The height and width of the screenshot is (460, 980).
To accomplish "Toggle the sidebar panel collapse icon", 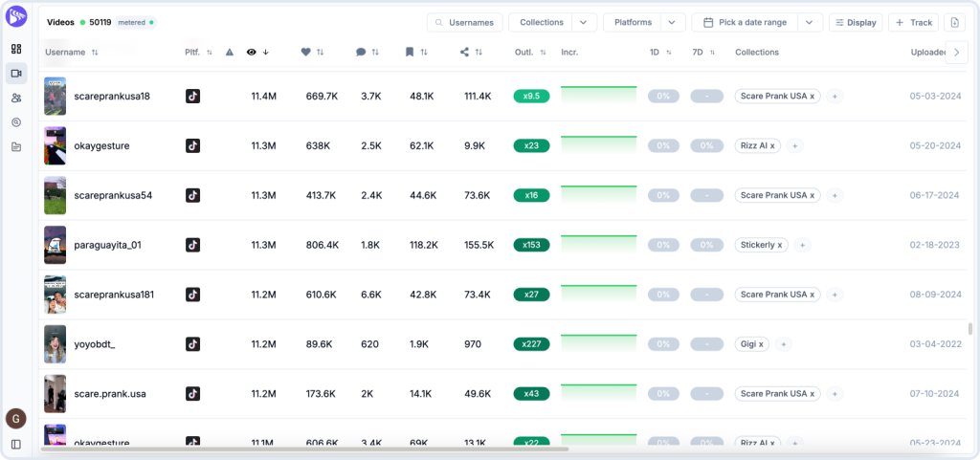I will click(16, 444).
